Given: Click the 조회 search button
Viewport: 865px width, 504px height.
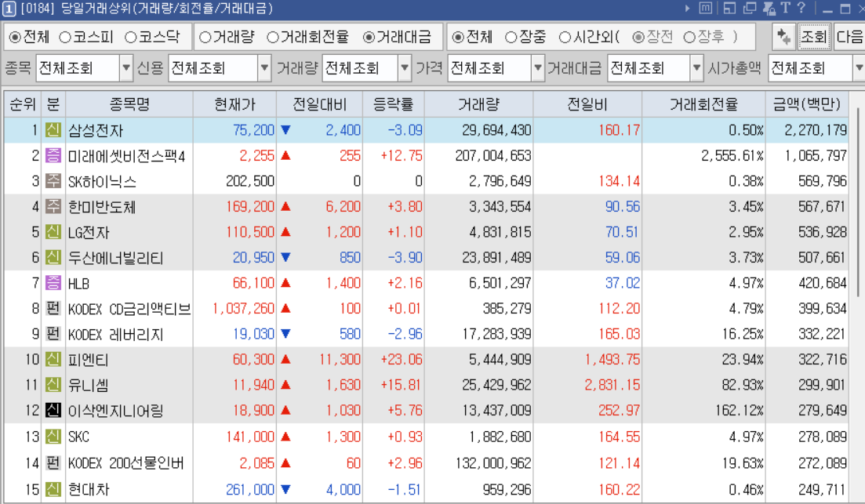Looking at the screenshot, I should (x=814, y=37).
